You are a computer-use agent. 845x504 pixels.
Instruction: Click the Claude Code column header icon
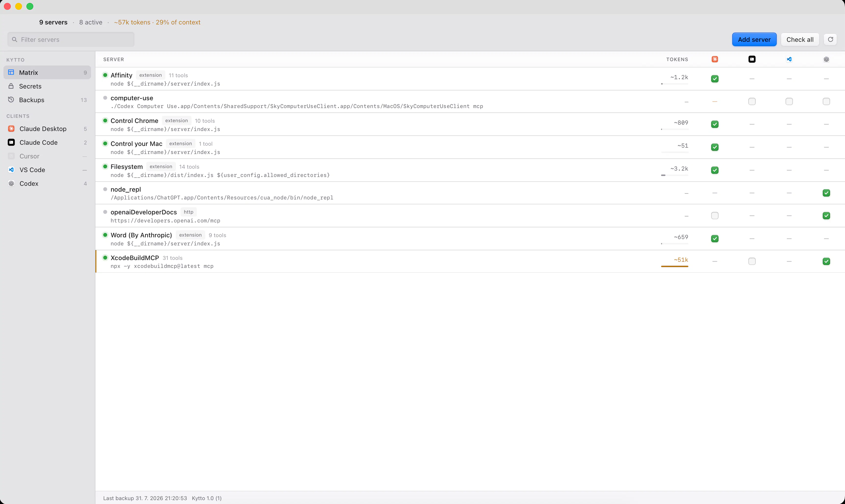(752, 59)
